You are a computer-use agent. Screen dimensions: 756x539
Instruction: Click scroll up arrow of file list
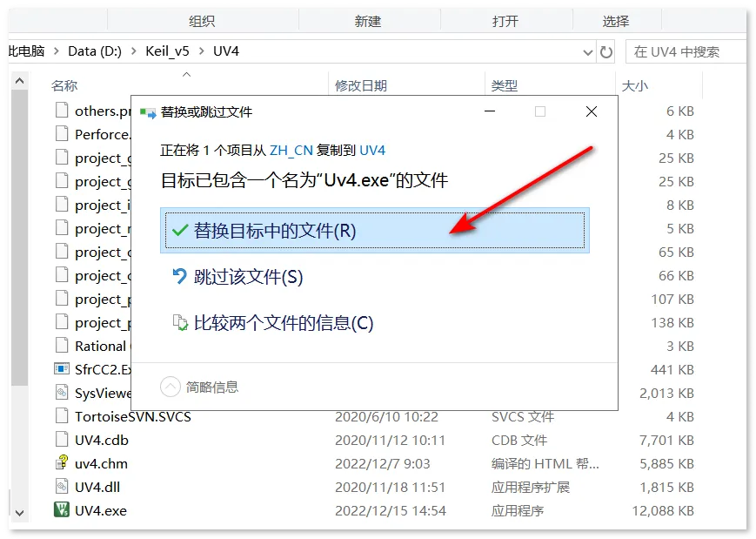pyautogui.click(x=20, y=81)
